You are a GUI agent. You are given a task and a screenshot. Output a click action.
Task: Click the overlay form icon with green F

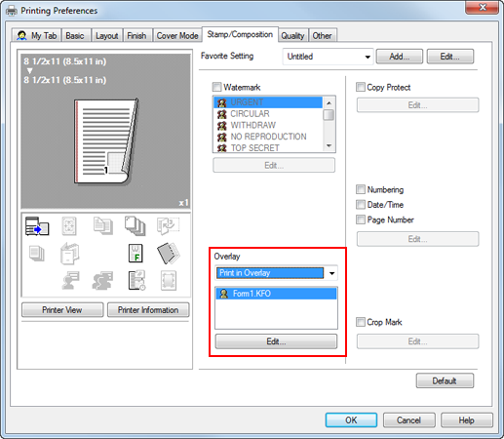(136, 254)
